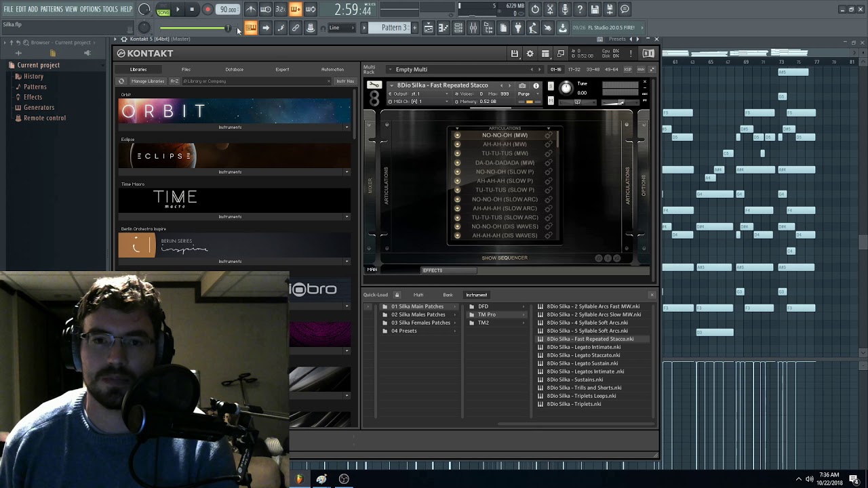Select the 02 Silka Males Patches folder

418,314
